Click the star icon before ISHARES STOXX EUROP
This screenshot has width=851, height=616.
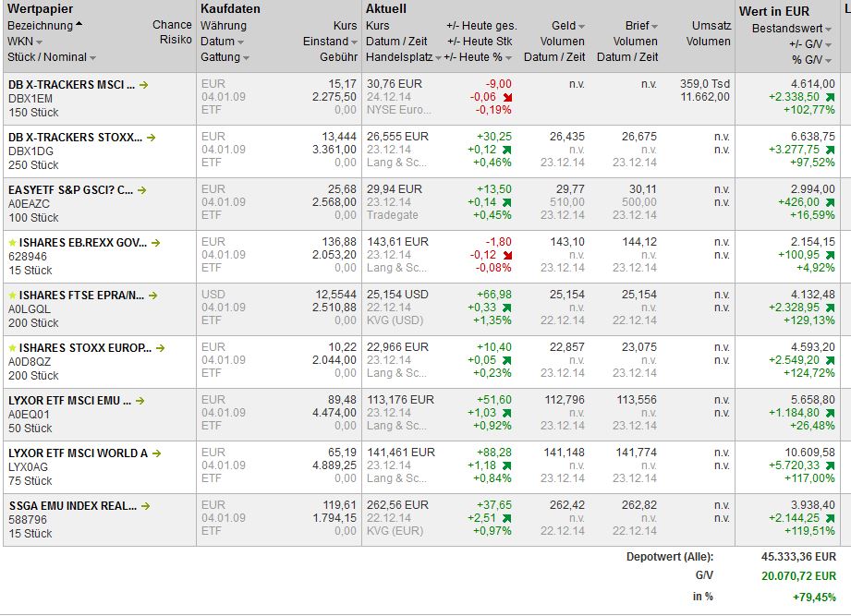point(12,348)
